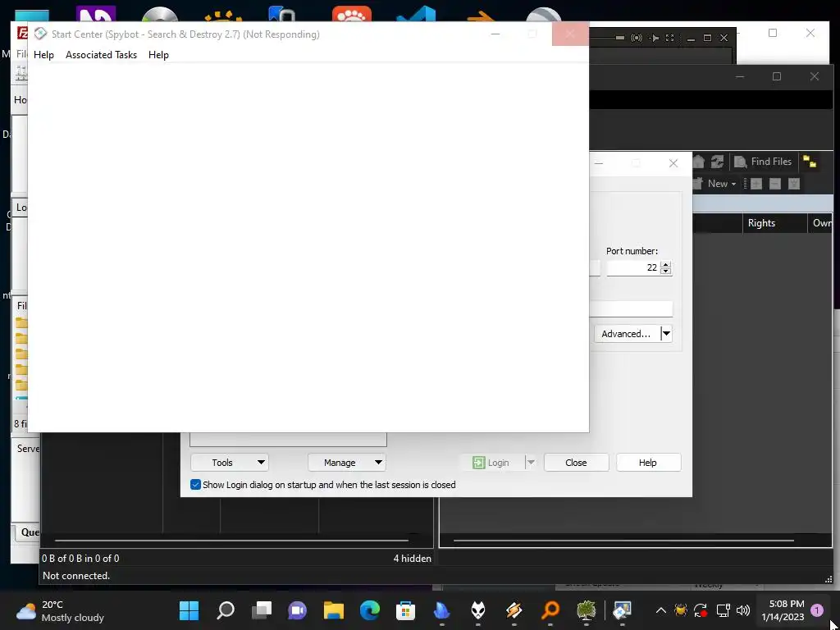Toggle the yellow synchronized browsing folders icon
This screenshot has width=840, height=630.
coord(810,162)
